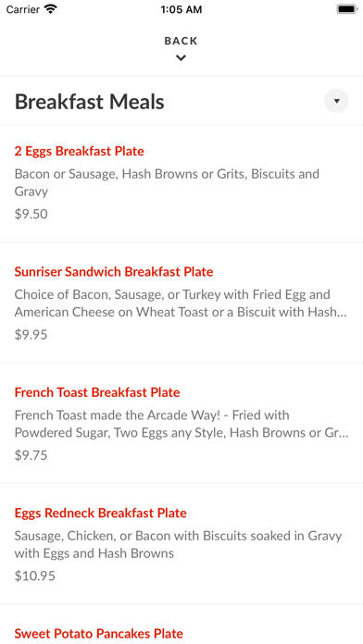
Task: Click the Breakfast Meals heading
Action: (90, 102)
